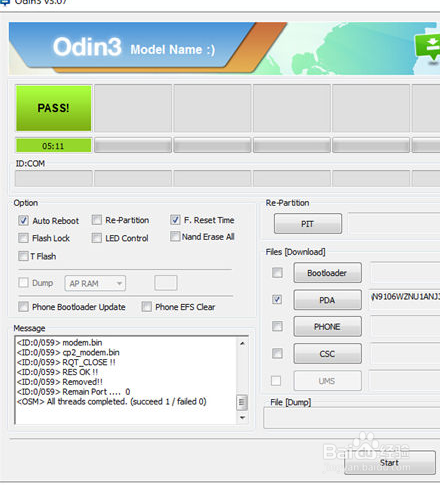The width and height of the screenshot is (440, 485).
Task: Click the message log scrollbar thumb
Action: pyautogui.click(x=242, y=402)
